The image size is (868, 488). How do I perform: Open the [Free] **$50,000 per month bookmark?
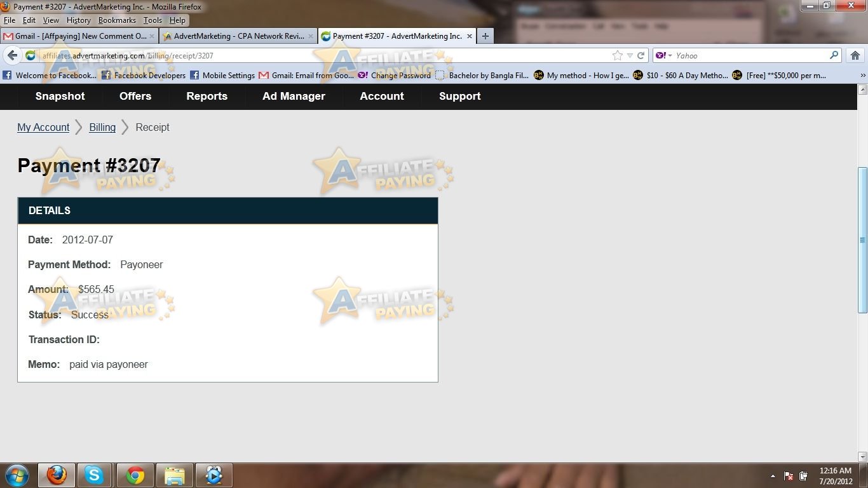click(x=780, y=75)
